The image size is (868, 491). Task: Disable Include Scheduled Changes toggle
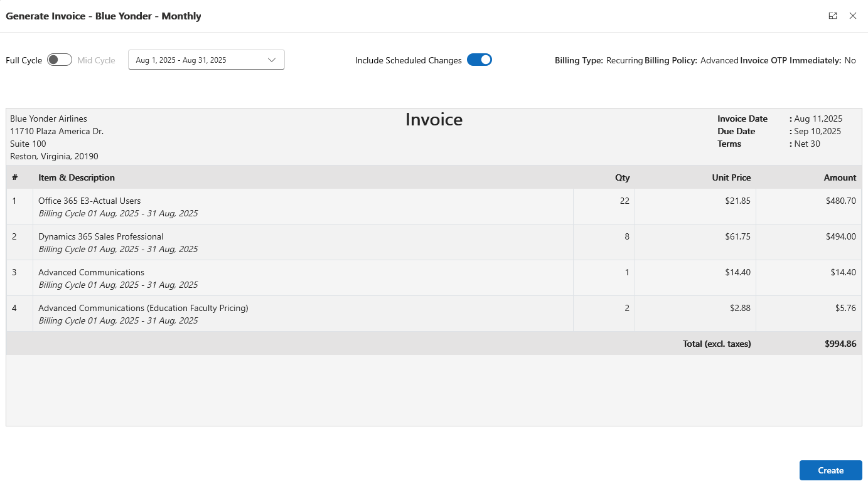coord(480,60)
